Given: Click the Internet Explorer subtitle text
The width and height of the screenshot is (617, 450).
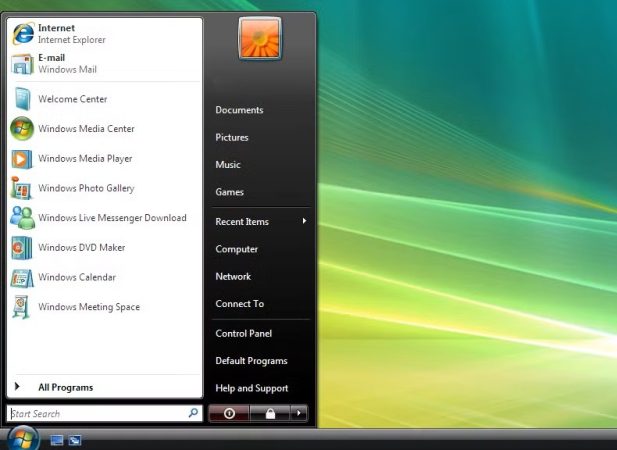Looking at the screenshot, I should pyautogui.click(x=72, y=40).
